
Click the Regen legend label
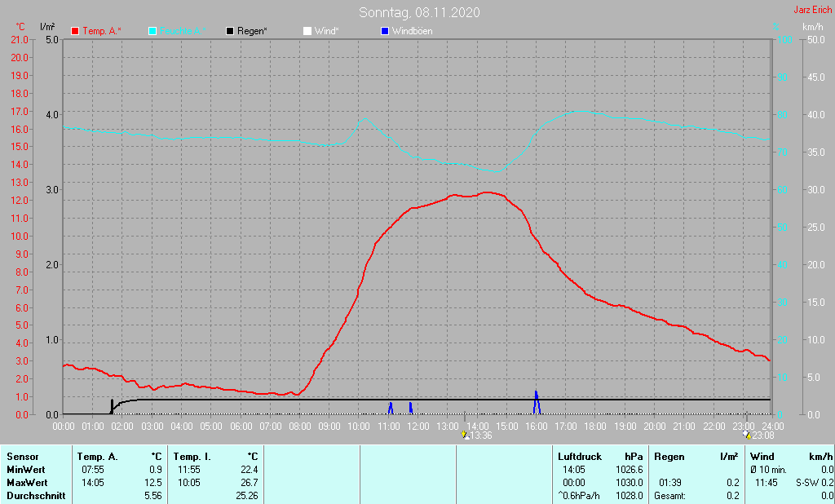[x=253, y=31]
